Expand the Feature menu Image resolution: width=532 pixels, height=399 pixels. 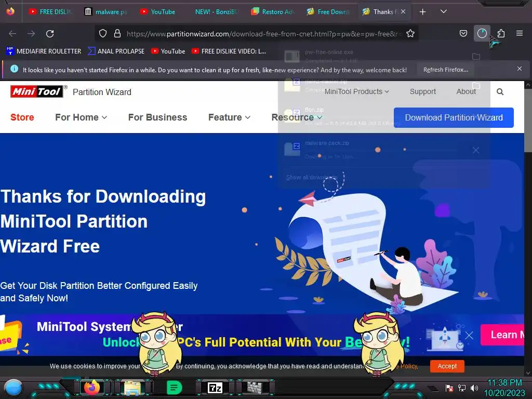pos(229,117)
